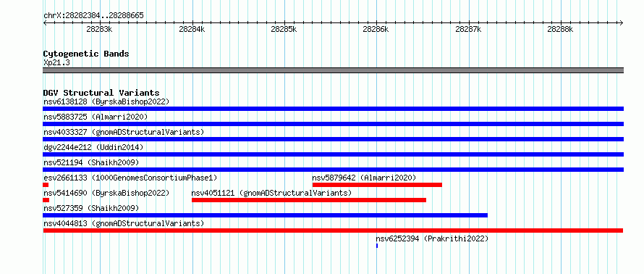Click the blue bar of nsv521194
Screen dimensions: 644x274
click(x=333, y=170)
